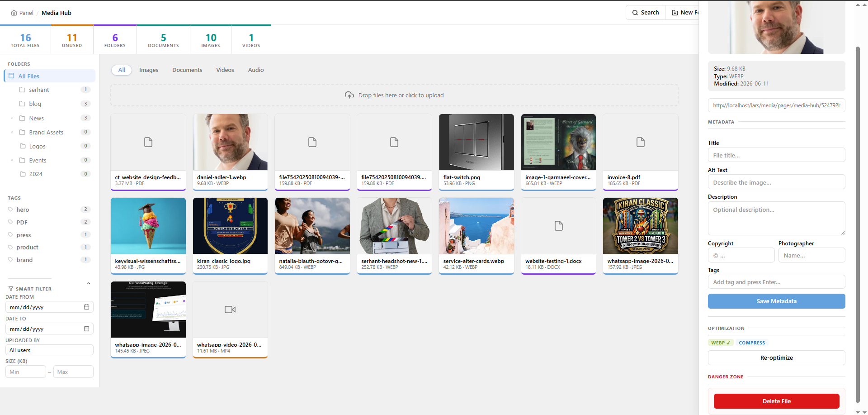Image resolution: width=868 pixels, height=415 pixels.
Task: Click the Max size input field
Action: coord(73,372)
